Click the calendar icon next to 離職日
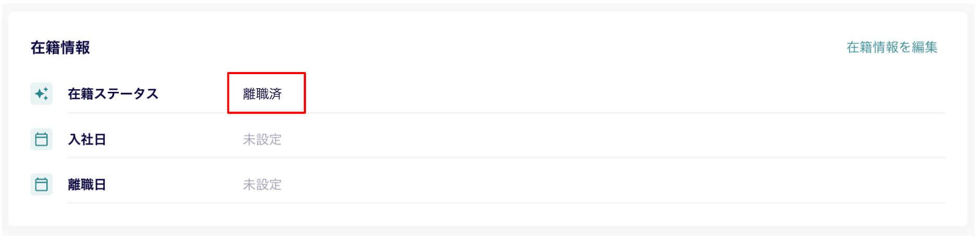Viewport: 980px width, 238px height. (42, 184)
